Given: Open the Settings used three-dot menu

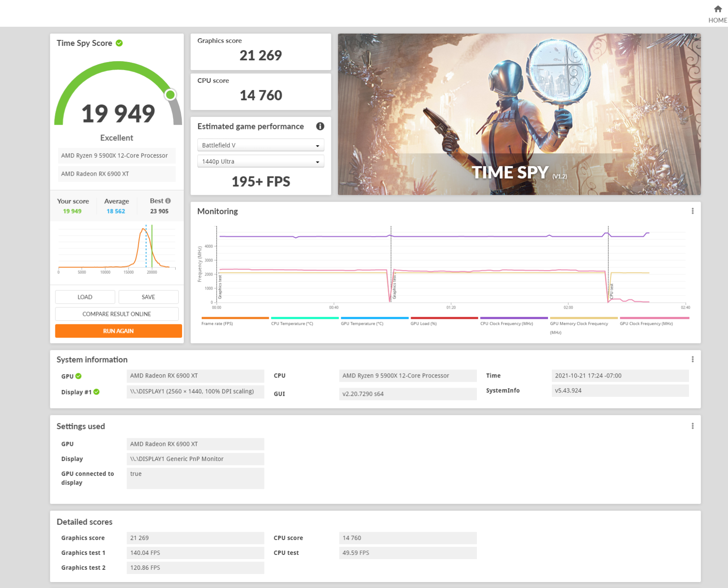Looking at the screenshot, I should 692,426.
